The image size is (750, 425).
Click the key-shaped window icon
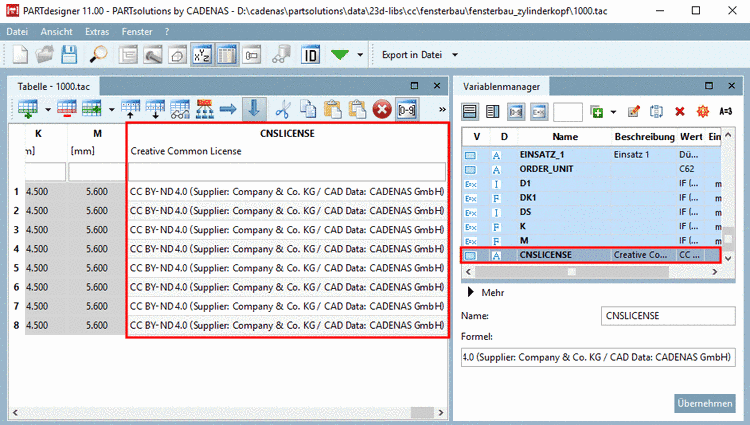[252, 55]
